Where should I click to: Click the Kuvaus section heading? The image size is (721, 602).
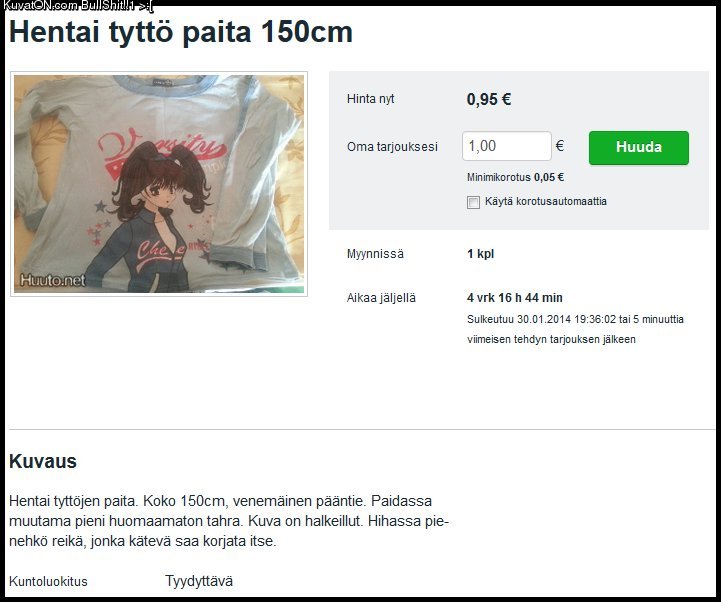coord(43,461)
